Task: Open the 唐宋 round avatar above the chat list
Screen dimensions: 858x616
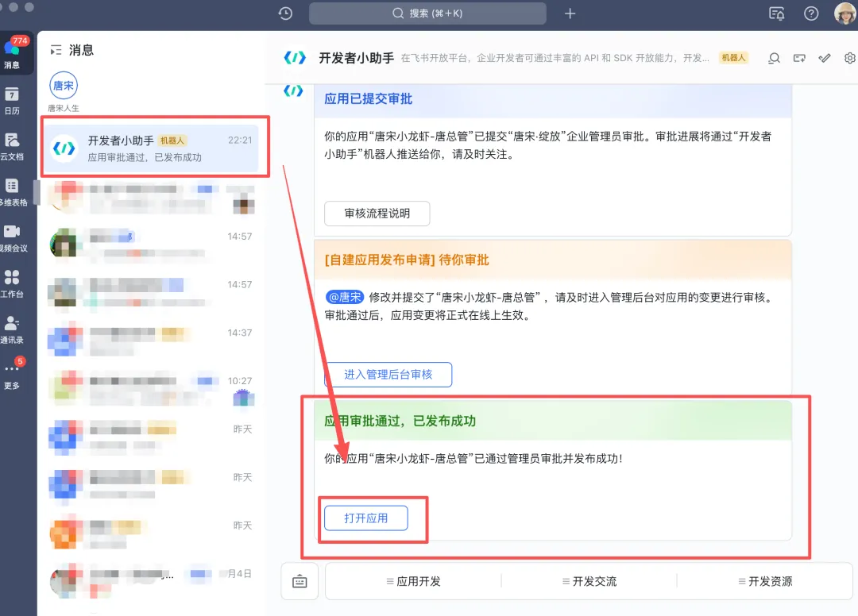Action: (64, 86)
